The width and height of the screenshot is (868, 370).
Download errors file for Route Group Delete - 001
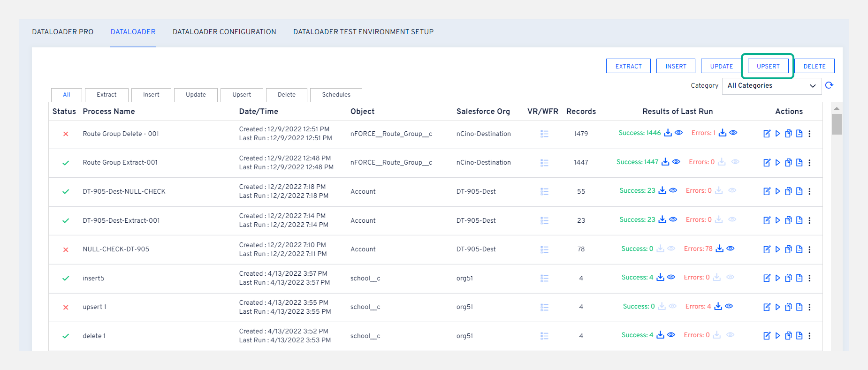[723, 133]
